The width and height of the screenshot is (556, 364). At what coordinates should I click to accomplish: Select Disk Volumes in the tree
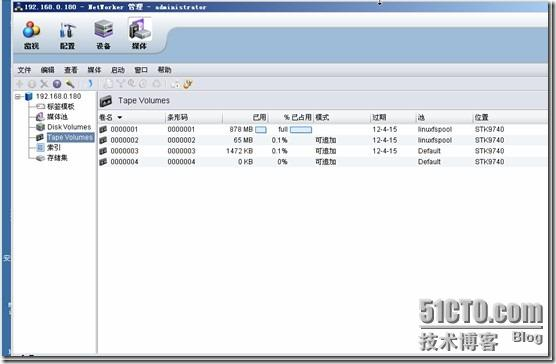(69, 127)
